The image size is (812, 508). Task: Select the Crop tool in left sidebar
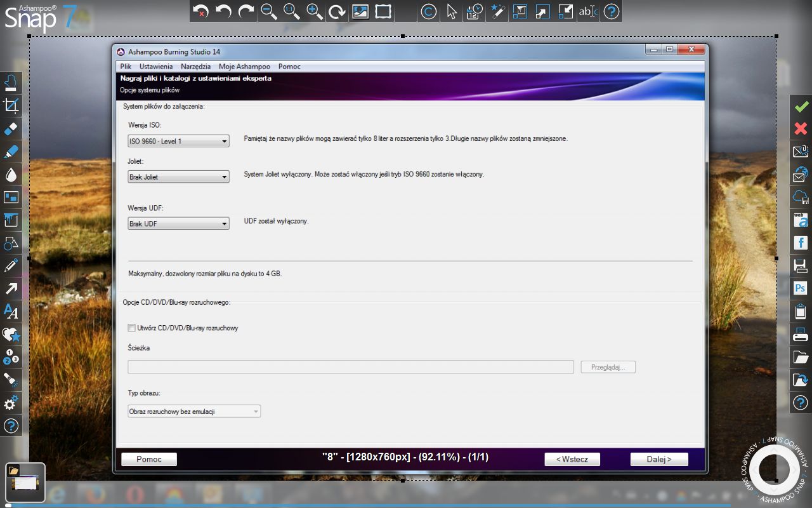tap(11, 105)
